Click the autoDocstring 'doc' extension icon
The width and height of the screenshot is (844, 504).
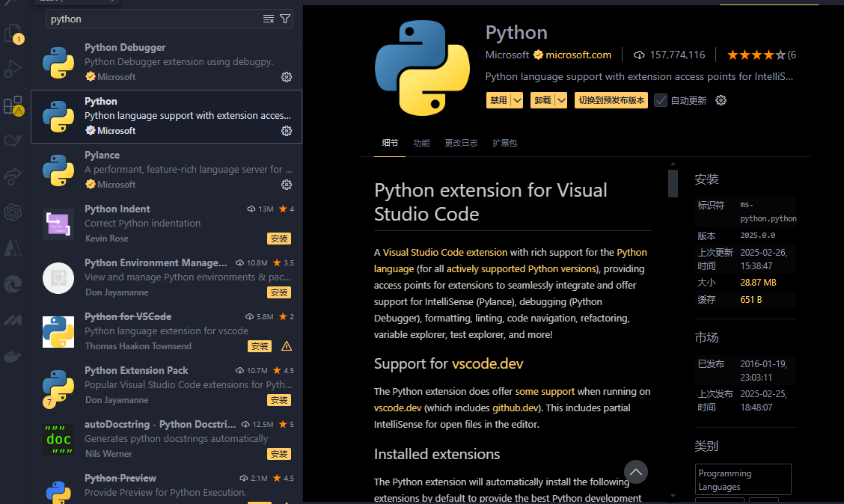tap(58, 440)
